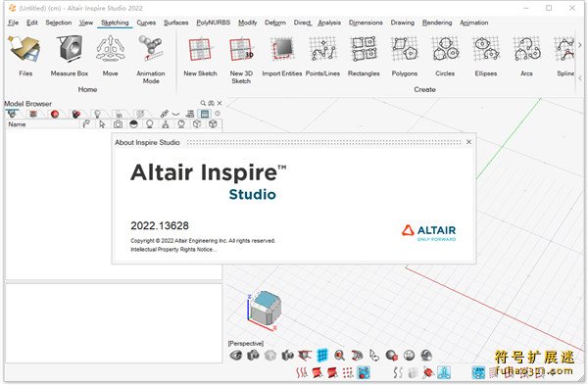
Task: Toggle the dotted grid snap icon in bottom toolbar
Action: click(x=348, y=372)
